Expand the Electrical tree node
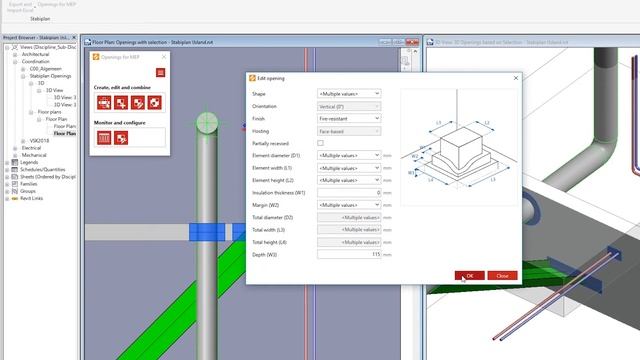This screenshot has width=640, height=360. point(15,148)
